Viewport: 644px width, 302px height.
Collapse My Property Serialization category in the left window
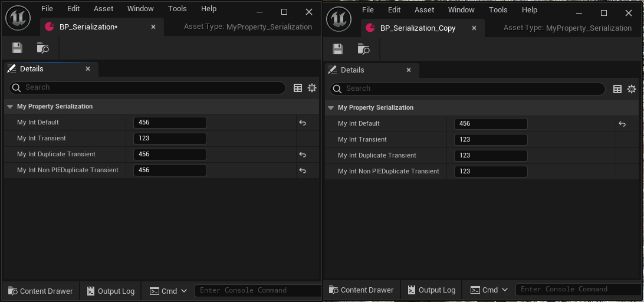[x=10, y=107]
